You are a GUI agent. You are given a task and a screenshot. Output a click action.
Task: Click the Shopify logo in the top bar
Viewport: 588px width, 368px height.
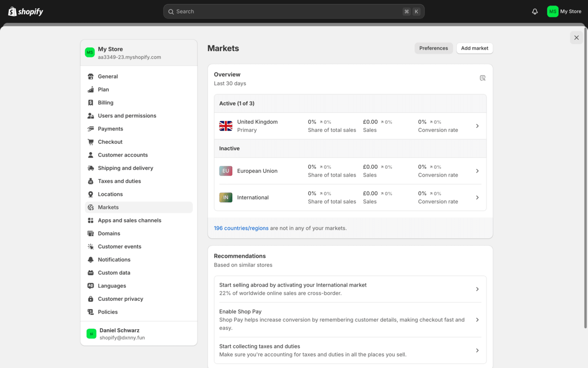[25, 11]
